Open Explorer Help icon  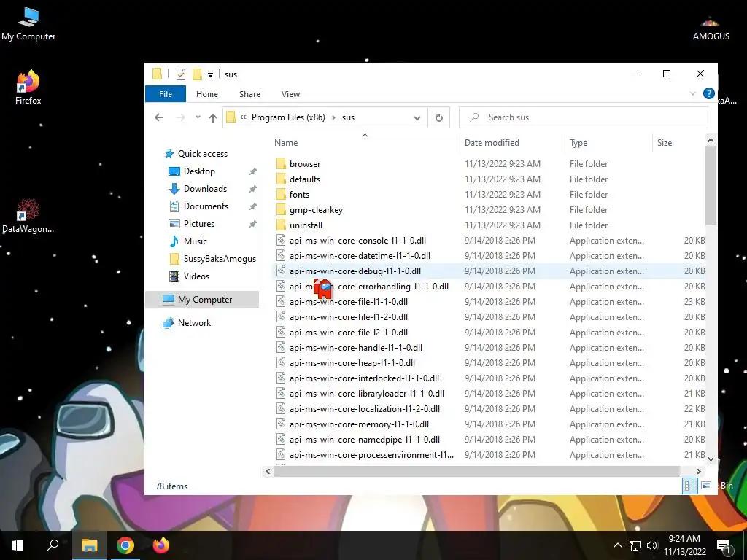[708, 94]
